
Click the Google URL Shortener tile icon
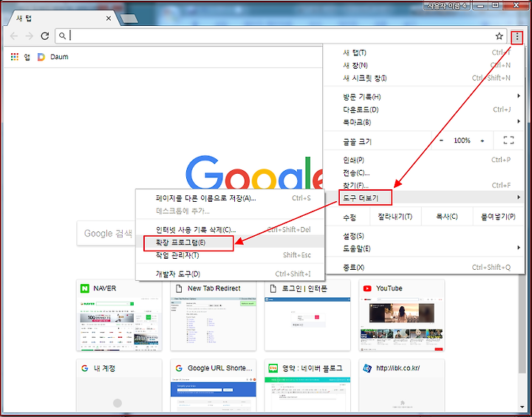pyautogui.click(x=179, y=368)
